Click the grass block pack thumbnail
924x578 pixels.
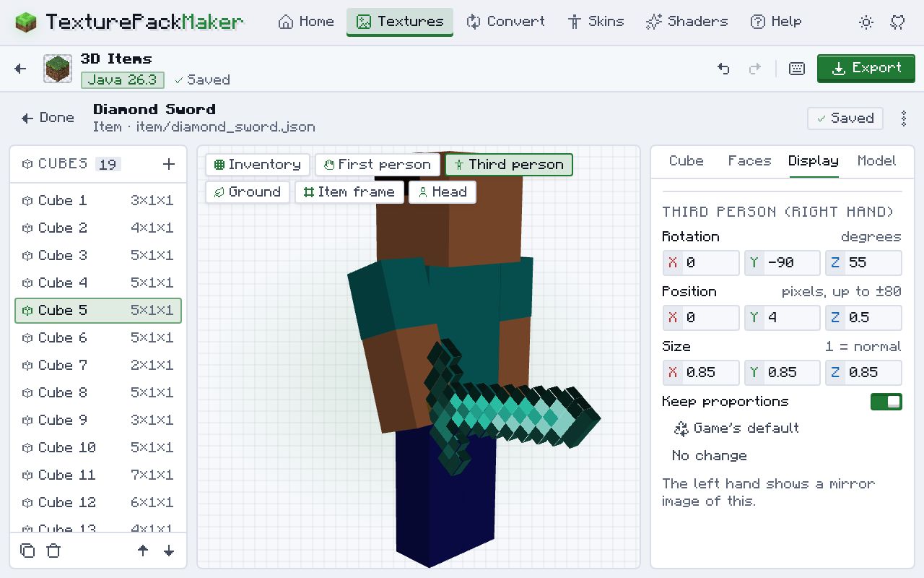pos(58,69)
